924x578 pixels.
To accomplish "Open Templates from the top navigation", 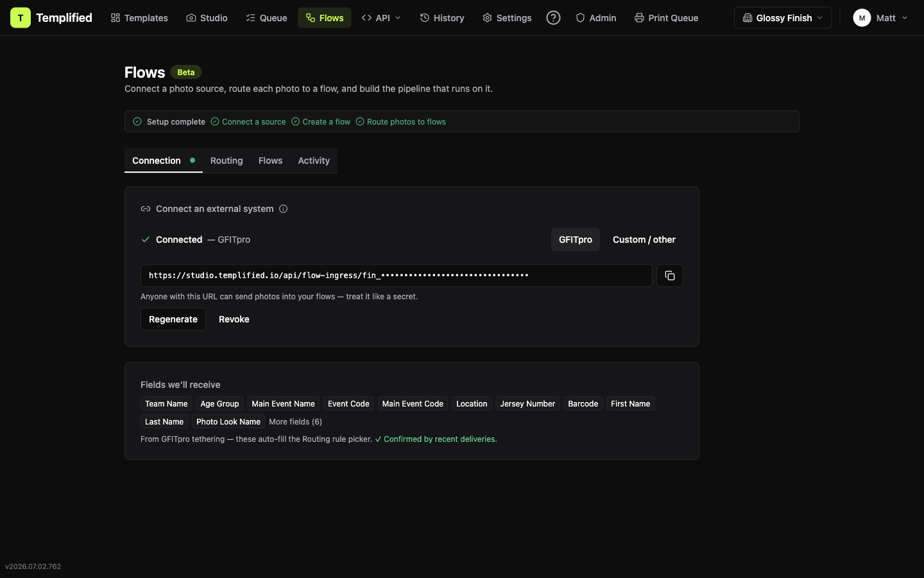I will point(139,18).
